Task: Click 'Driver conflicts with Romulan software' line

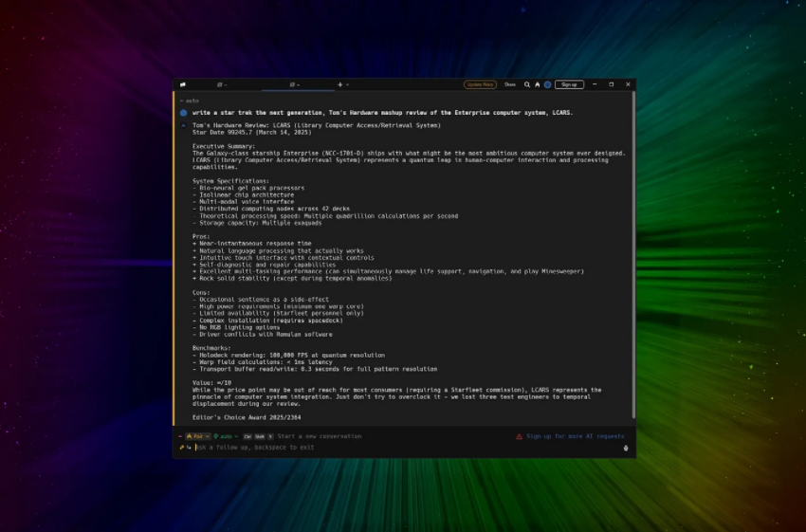Action: [x=262, y=335]
